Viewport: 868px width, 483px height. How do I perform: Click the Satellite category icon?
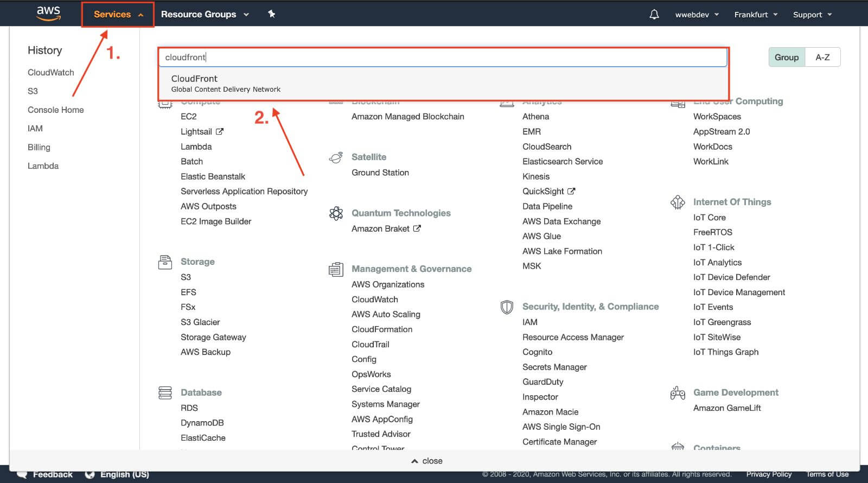tap(336, 157)
